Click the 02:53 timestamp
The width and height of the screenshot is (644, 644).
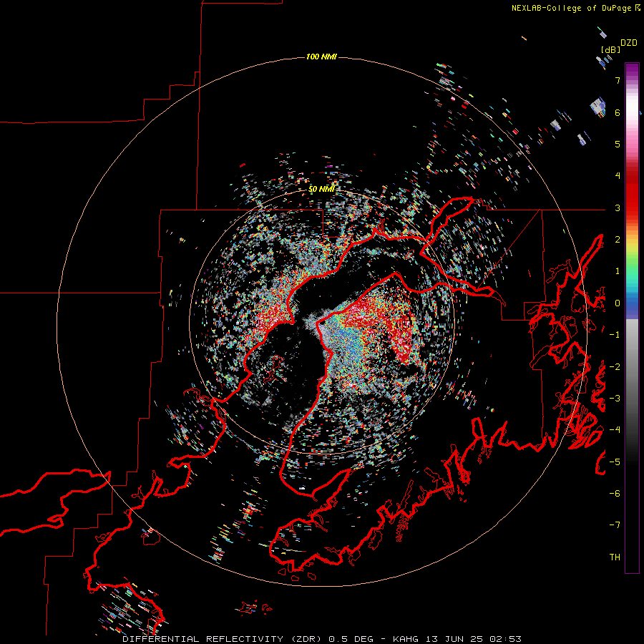(506, 639)
